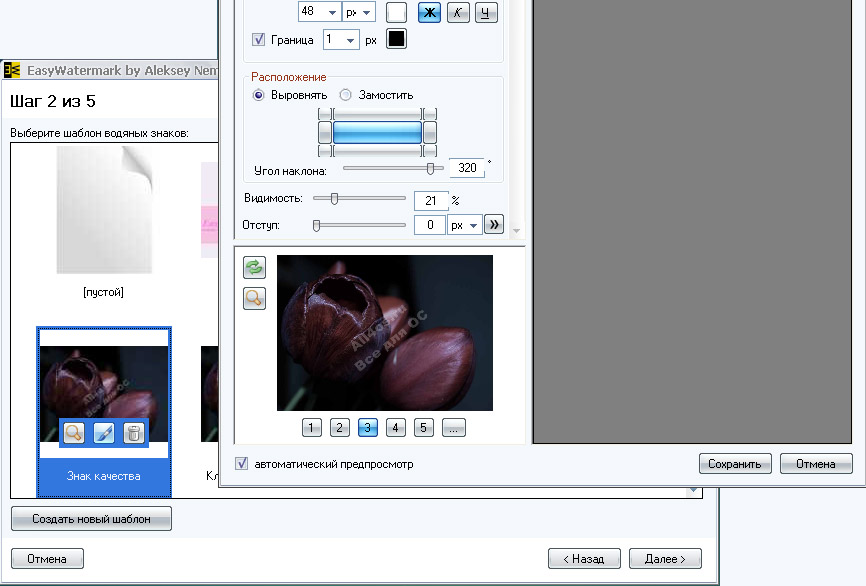
Task: Align watermark to the middle-left position
Action: tap(325, 133)
